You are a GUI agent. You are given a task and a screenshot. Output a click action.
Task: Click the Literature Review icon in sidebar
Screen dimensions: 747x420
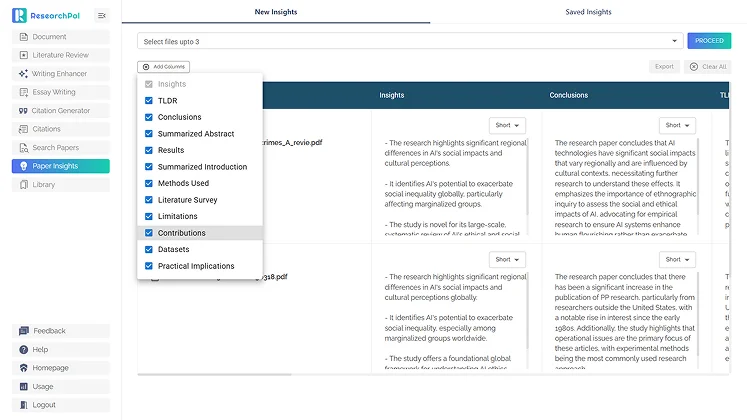click(23, 55)
